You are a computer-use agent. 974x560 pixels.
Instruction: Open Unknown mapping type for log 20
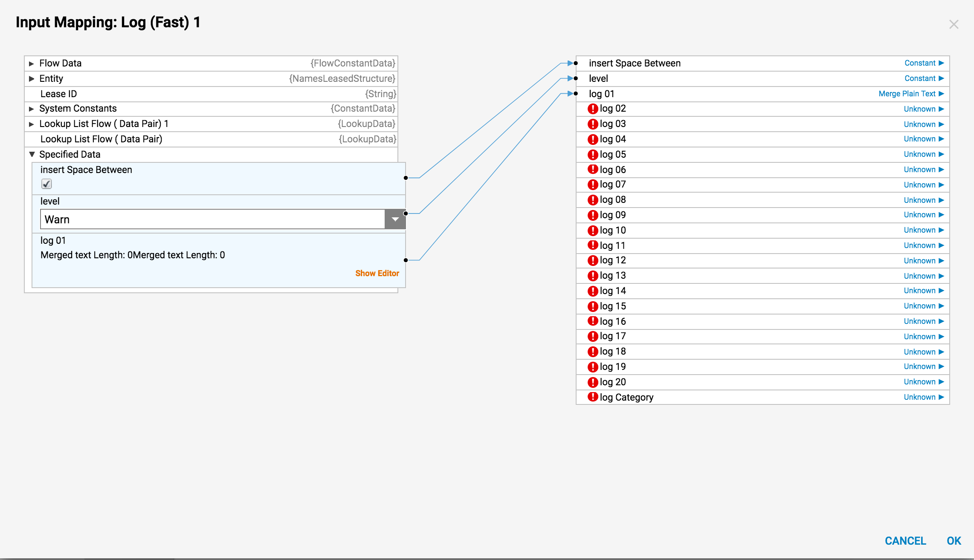click(x=924, y=382)
